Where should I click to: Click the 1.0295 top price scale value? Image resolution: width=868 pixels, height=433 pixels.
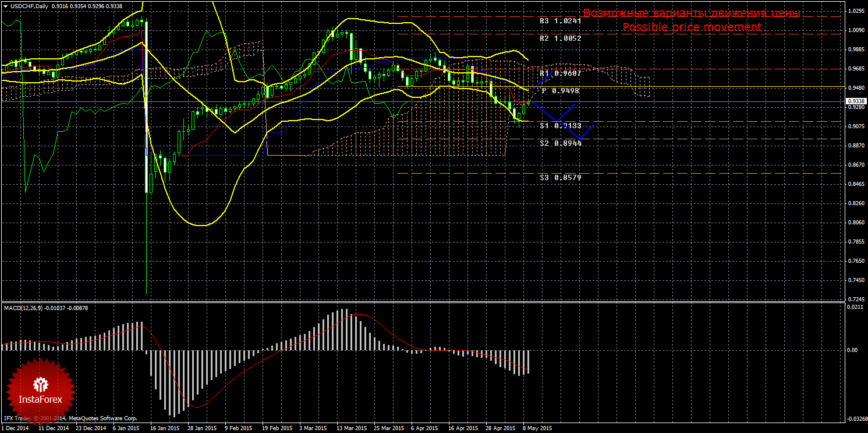click(855, 11)
